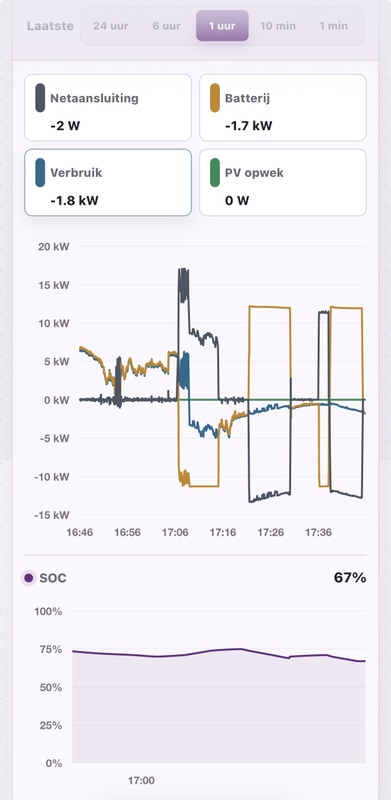Click the 17:00 label on SOC chart

coord(141,781)
